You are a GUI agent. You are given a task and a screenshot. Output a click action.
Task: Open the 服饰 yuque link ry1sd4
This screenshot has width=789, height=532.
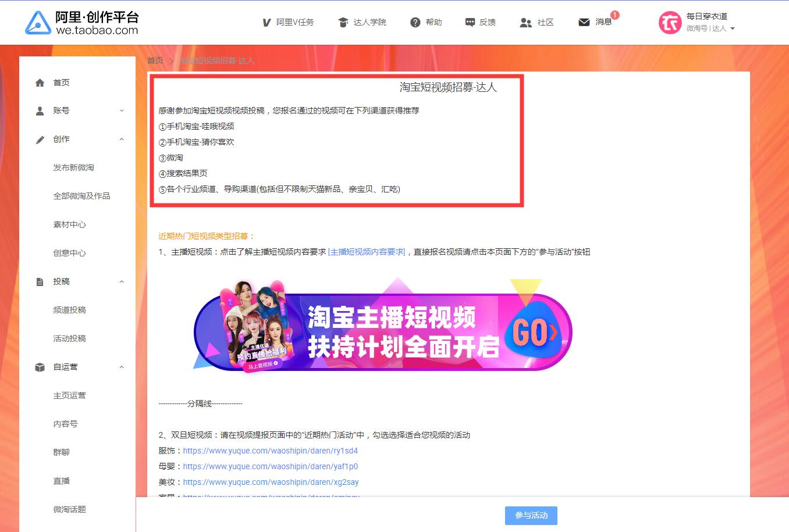coord(271,451)
